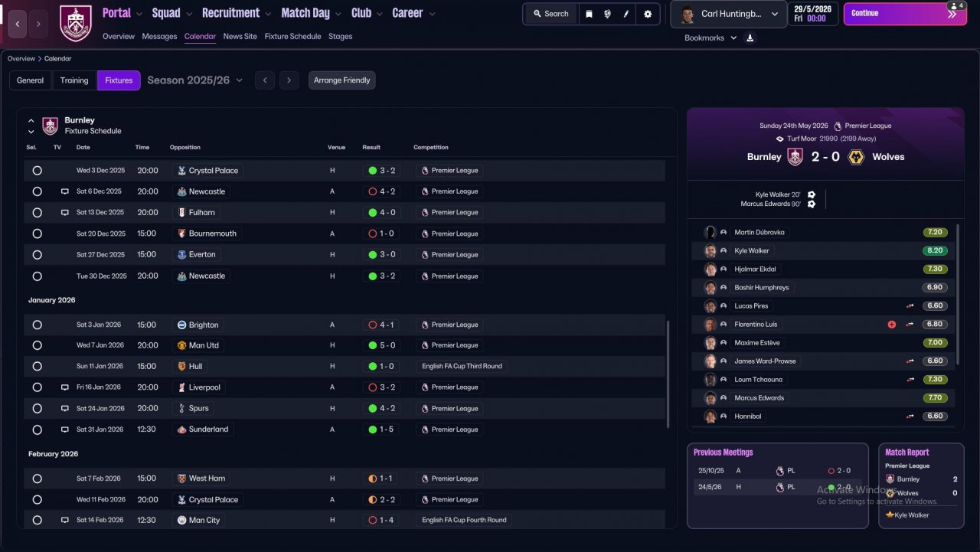Go forward with the right navigation arrow
The image size is (980, 552).
click(x=38, y=24)
